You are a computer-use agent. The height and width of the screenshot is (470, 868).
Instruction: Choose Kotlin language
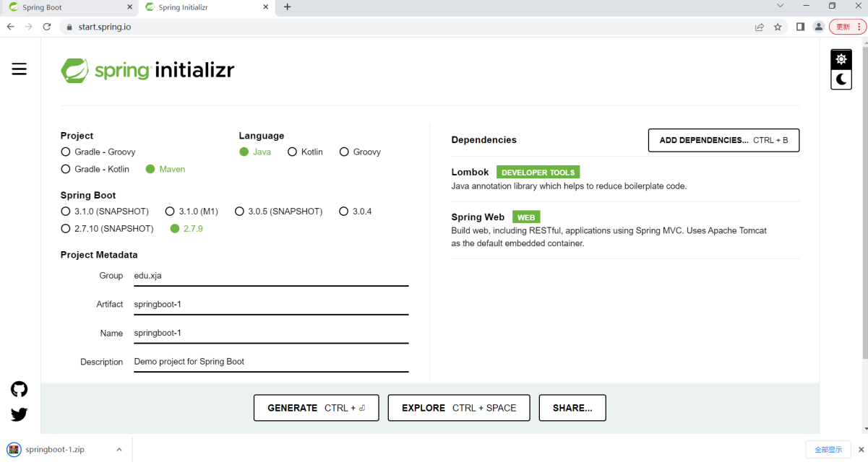pyautogui.click(x=305, y=152)
